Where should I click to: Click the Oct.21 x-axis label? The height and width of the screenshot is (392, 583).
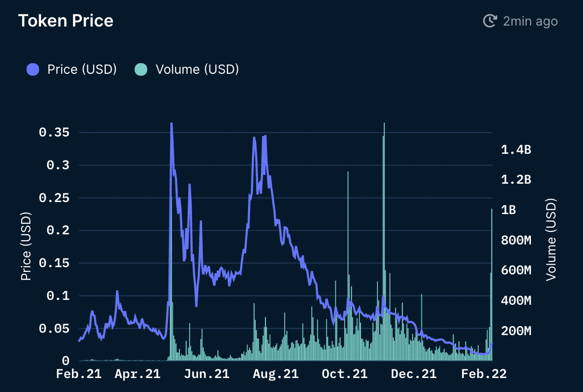pos(345,374)
